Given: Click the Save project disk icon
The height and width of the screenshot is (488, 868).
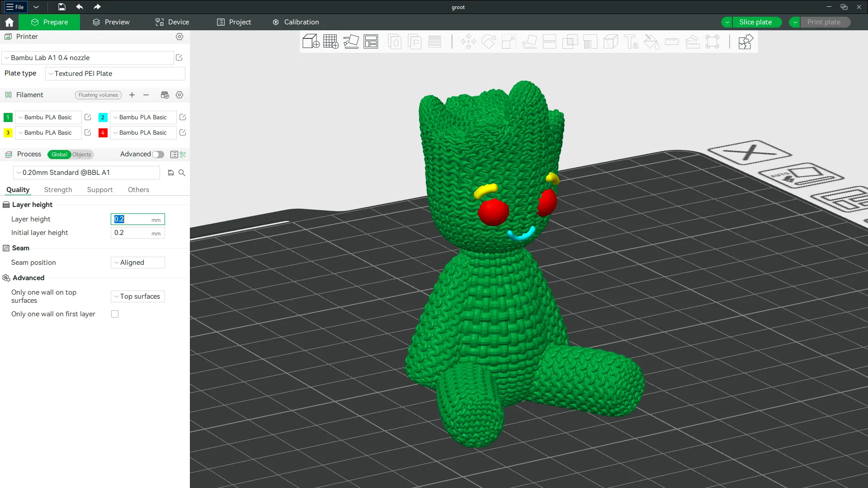Looking at the screenshot, I should [62, 7].
